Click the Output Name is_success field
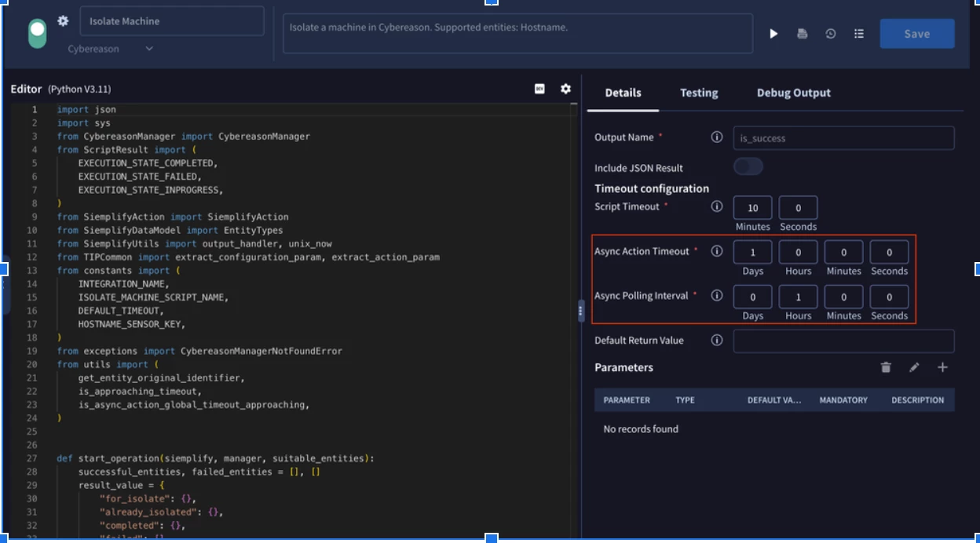The image size is (980, 543). click(843, 138)
